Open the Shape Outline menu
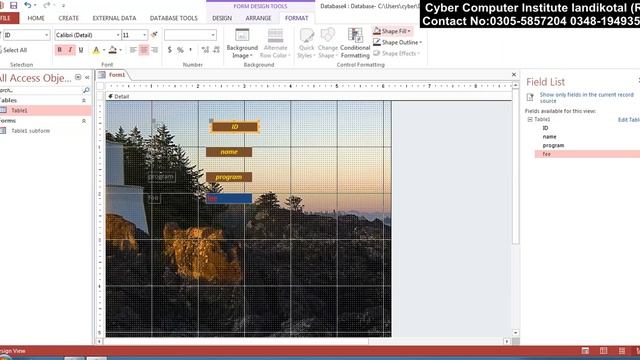 pos(398,42)
